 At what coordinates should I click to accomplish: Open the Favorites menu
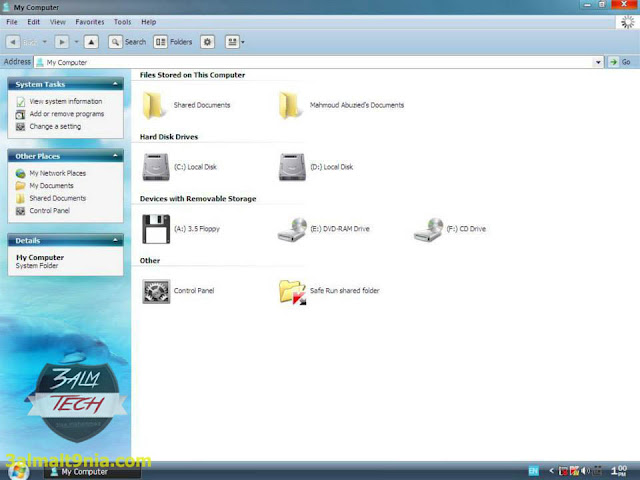click(x=90, y=22)
